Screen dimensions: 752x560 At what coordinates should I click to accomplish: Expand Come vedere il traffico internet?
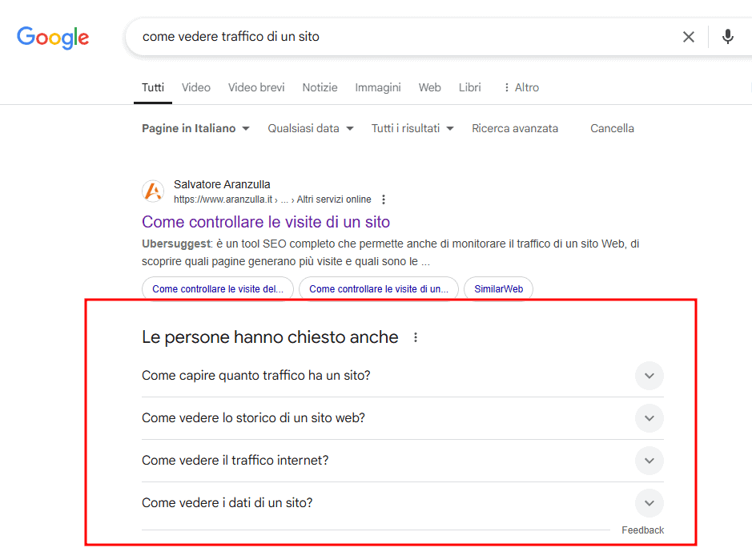coord(402,461)
